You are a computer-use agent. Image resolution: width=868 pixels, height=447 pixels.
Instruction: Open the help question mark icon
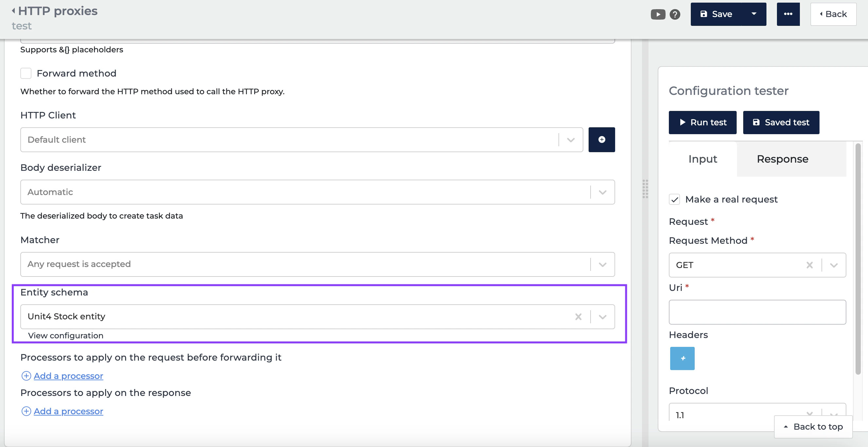click(675, 14)
